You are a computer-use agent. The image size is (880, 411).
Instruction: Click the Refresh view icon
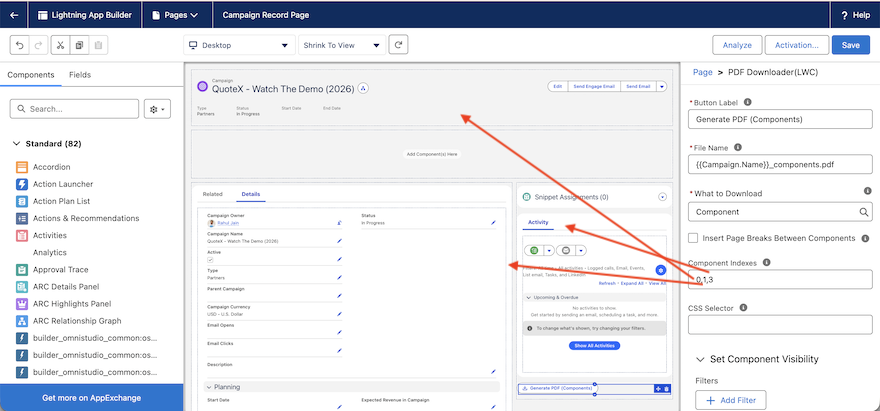[398, 45]
